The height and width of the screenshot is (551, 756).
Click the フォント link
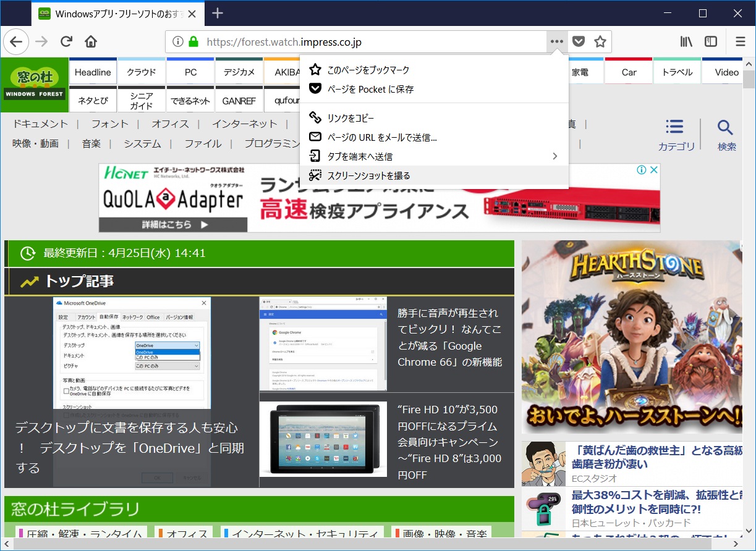click(109, 124)
